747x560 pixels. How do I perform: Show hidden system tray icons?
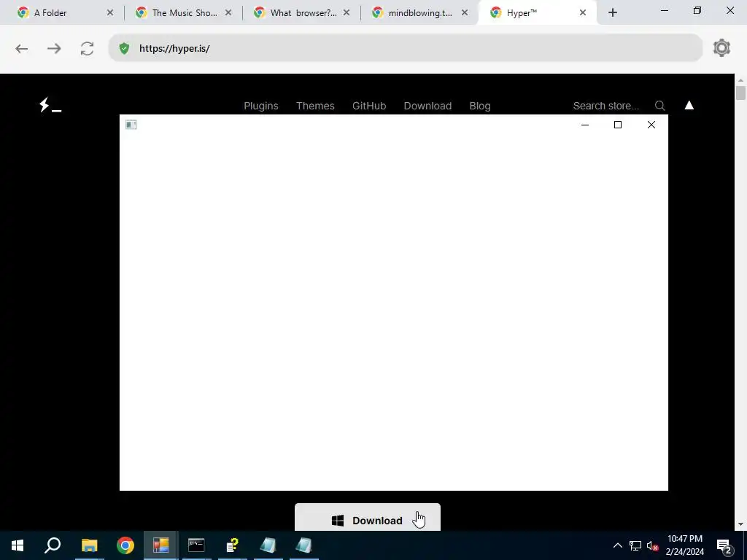pyautogui.click(x=617, y=545)
